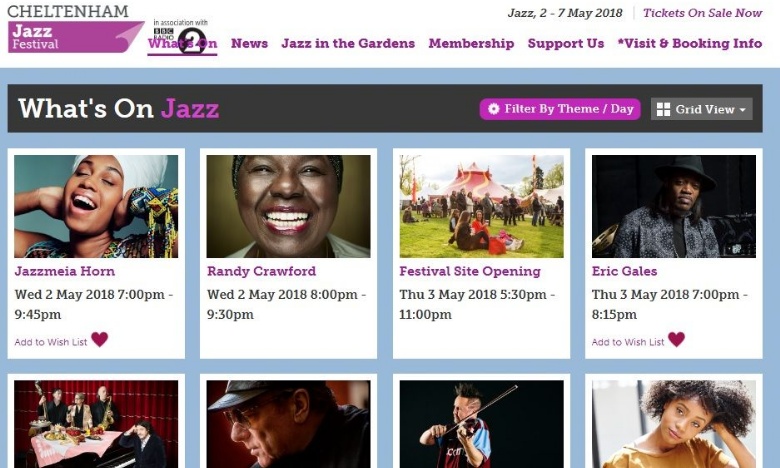Click the Cheltenham Jazz Festival logo
This screenshot has height=468, width=780.
pos(75,28)
